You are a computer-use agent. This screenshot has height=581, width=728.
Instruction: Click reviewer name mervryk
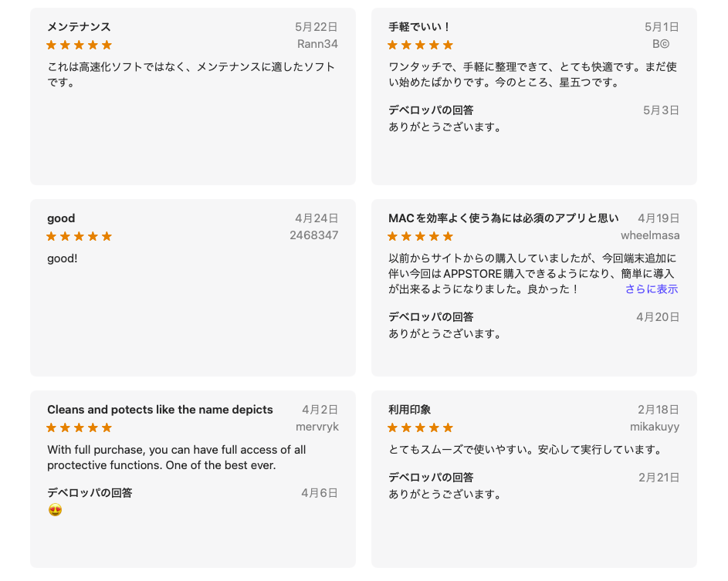pos(317,427)
